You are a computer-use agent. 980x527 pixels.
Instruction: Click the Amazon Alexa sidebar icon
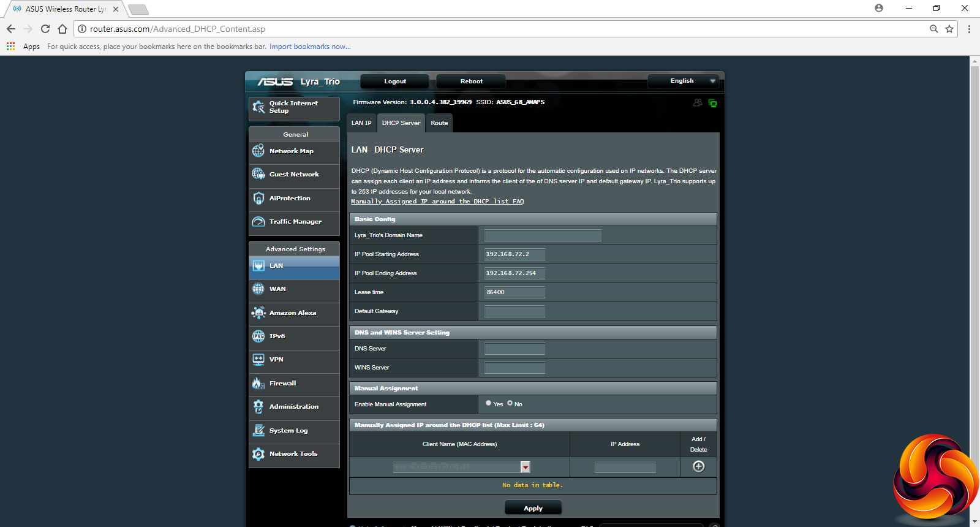(258, 313)
